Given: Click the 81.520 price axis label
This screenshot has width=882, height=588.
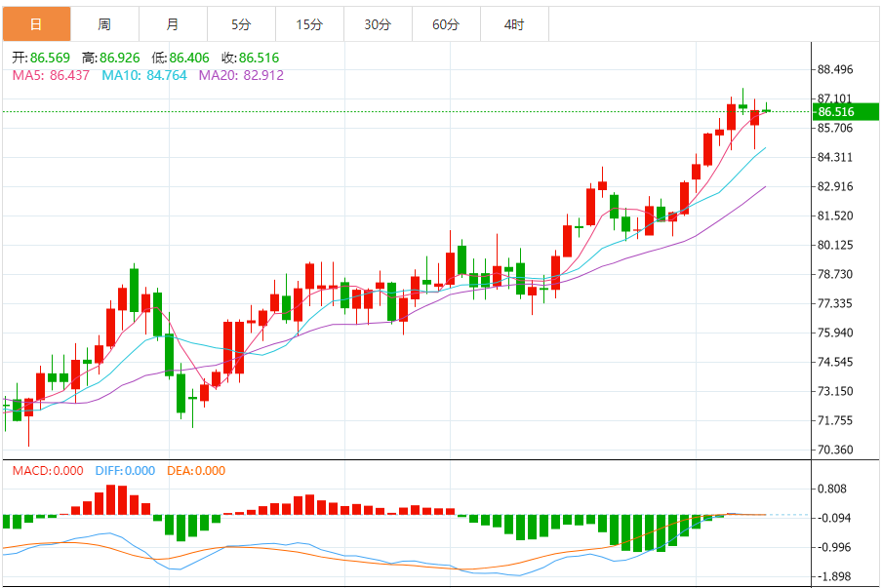Looking at the screenshot, I should tap(835, 216).
